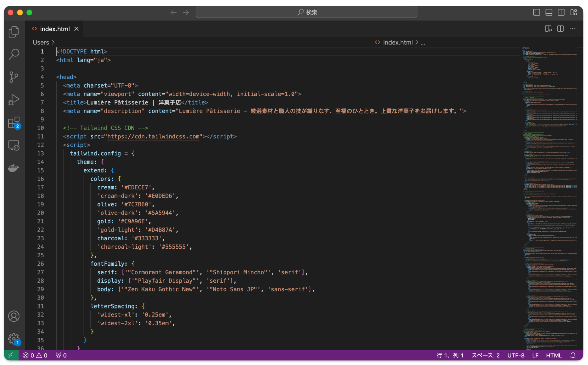The image size is (588, 365).
Task: Open the Extensions view with badge 2
Action: (x=14, y=123)
